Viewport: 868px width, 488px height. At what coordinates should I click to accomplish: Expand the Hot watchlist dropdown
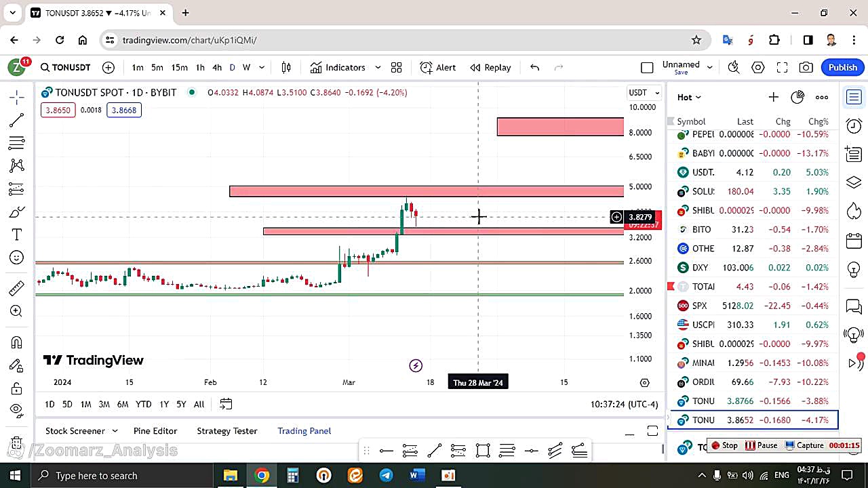tap(689, 97)
